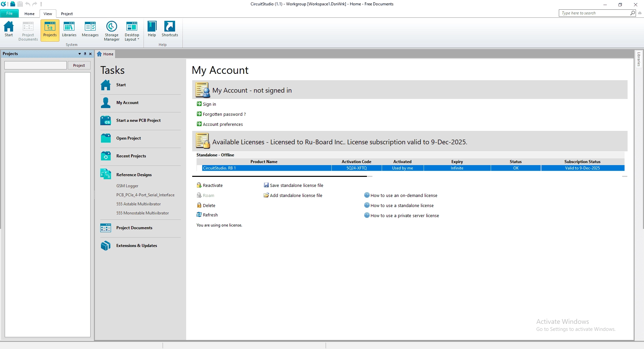Screen dimensions: 644x349
Task: Open Shortcuts from the ribbon
Action: pos(170,29)
